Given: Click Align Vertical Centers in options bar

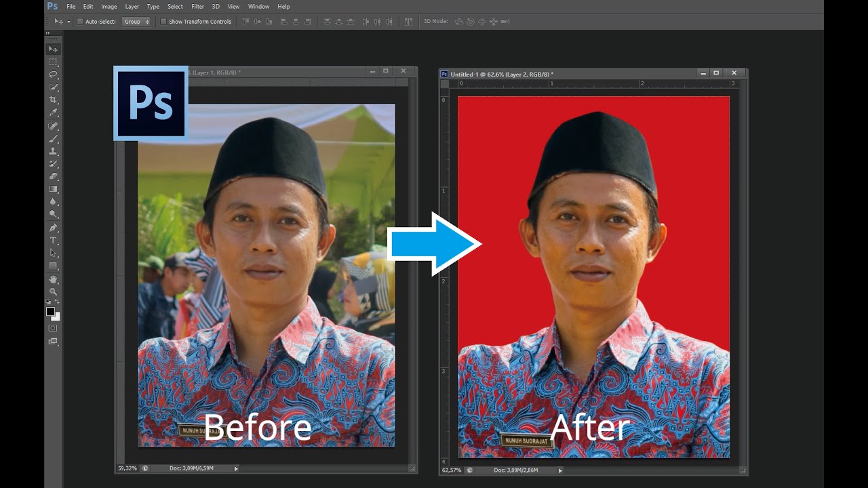Looking at the screenshot, I should pos(257,22).
